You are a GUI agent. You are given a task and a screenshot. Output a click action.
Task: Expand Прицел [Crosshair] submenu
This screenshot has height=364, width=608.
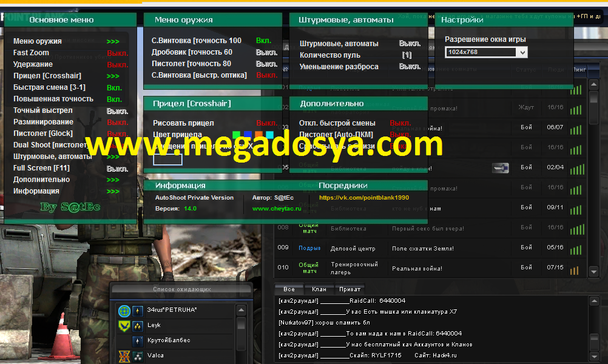tap(113, 76)
